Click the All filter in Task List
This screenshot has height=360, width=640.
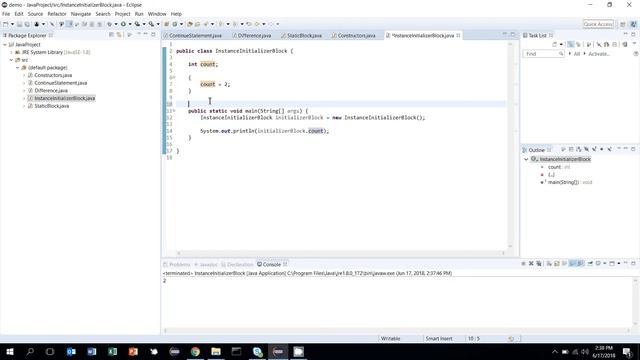tap(577, 53)
